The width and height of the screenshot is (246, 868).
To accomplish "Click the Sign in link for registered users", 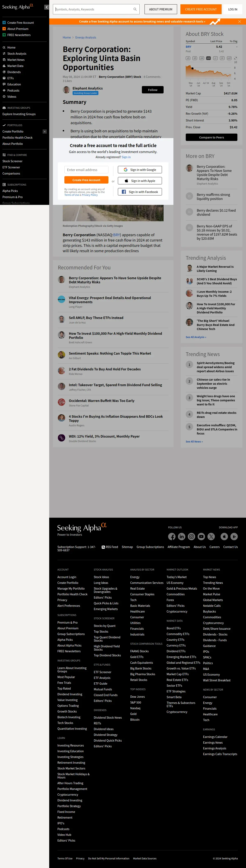I will point(126,157).
